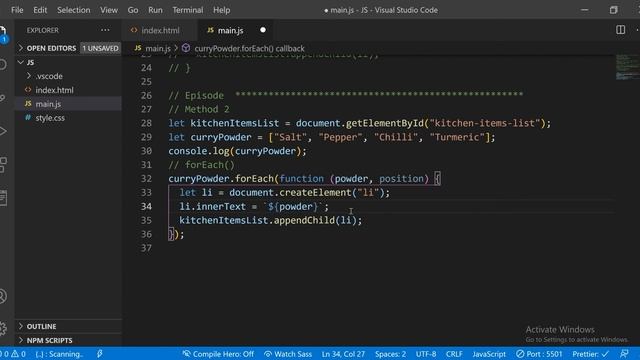The image size is (640, 360).
Task: Open the Run and Debug activity icon
Action: [3, 131]
